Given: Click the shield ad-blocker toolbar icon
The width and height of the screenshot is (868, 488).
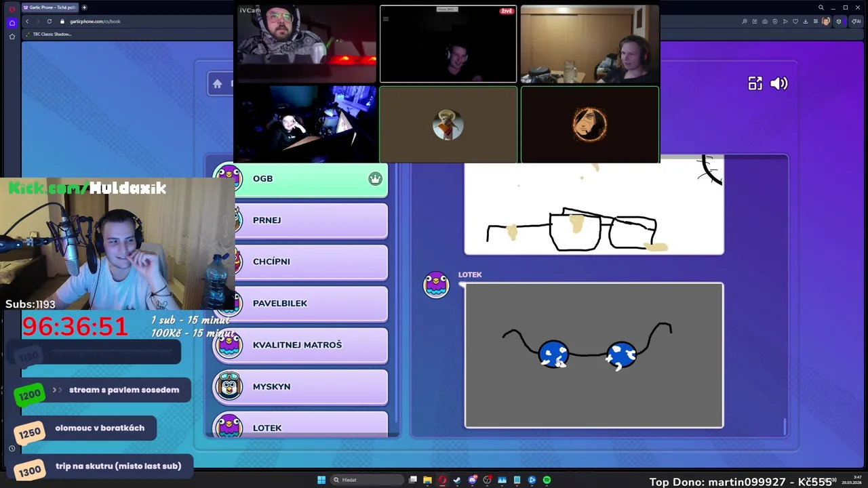Looking at the screenshot, I should [x=775, y=22].
